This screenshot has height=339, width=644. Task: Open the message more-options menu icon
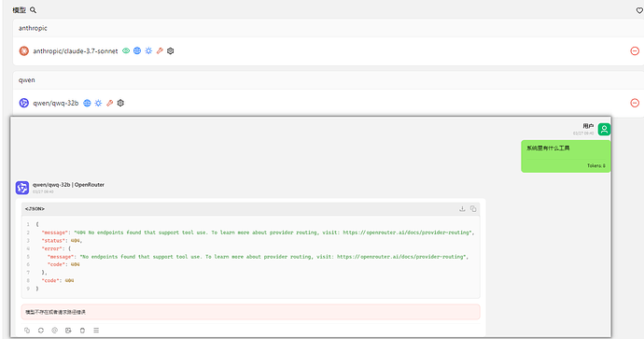tap(96, 331)
